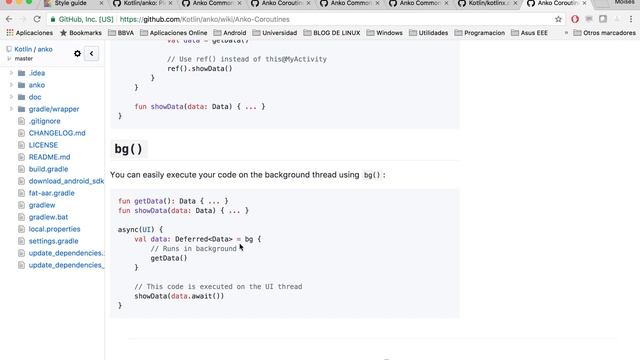Click CHANGELOG.md file icon

22,133
